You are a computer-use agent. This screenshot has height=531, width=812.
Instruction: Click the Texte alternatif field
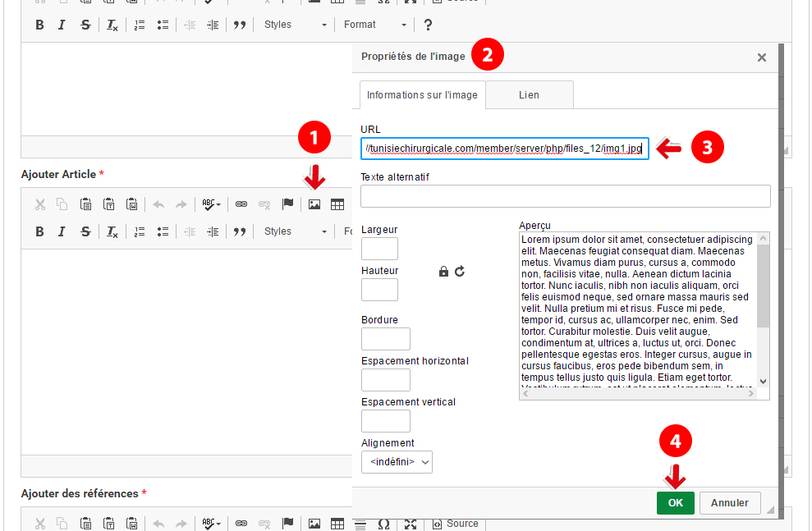click(x=566, y=196)
